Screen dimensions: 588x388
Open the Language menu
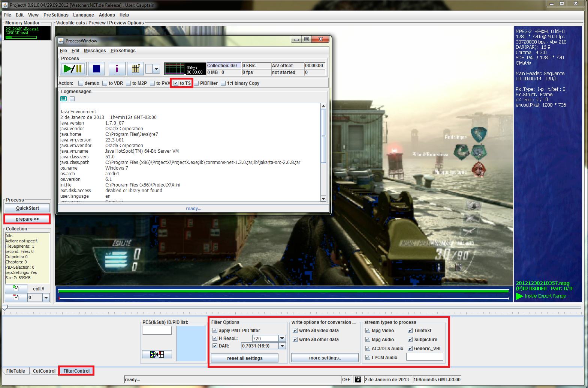[83, 15]
